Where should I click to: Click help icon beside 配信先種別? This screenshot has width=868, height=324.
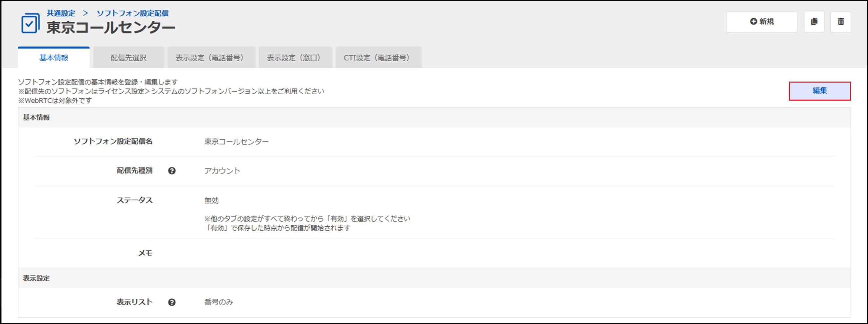[172, 171]
